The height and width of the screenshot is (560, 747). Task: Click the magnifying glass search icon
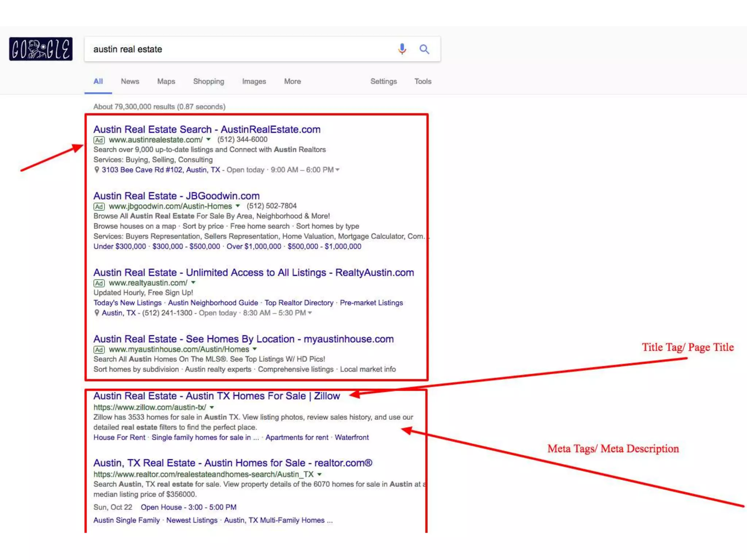(424, 49)
